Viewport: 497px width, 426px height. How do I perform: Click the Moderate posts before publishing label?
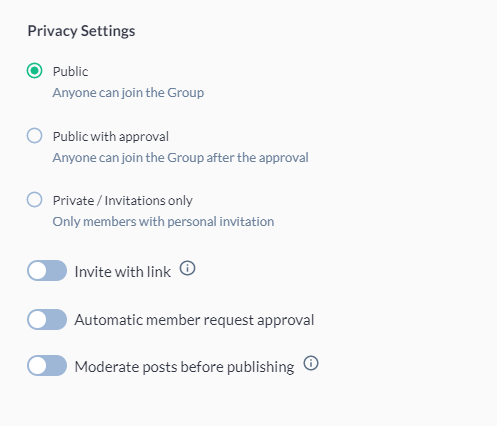coord(184,367)
